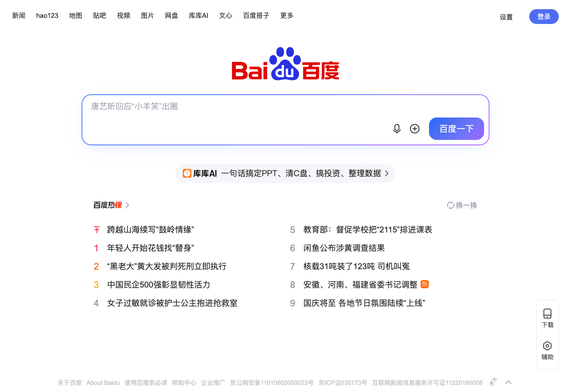571x392 pixels.
Task: Open 百度热搜 via its chevron arrow
Action: (x=127, y=205)
